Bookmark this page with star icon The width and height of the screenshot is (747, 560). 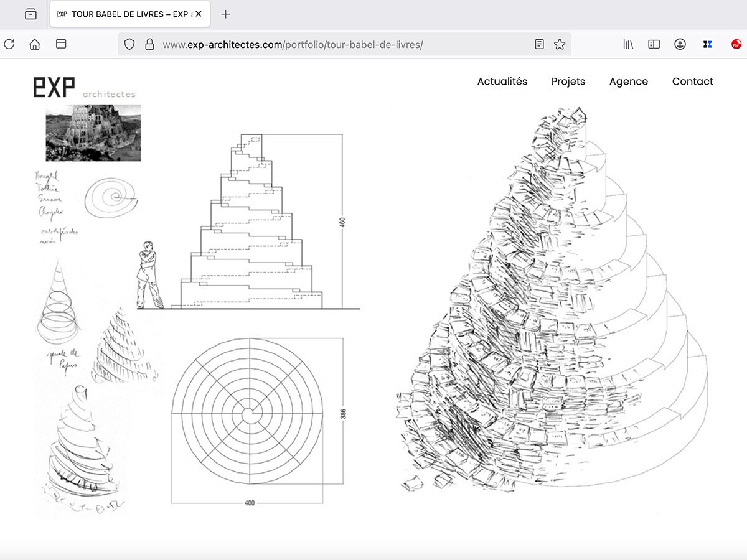[559, 44]
